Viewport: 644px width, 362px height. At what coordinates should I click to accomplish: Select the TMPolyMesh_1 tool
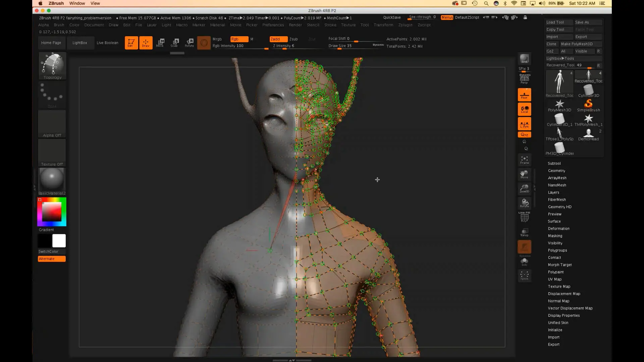tap(588, 120)
